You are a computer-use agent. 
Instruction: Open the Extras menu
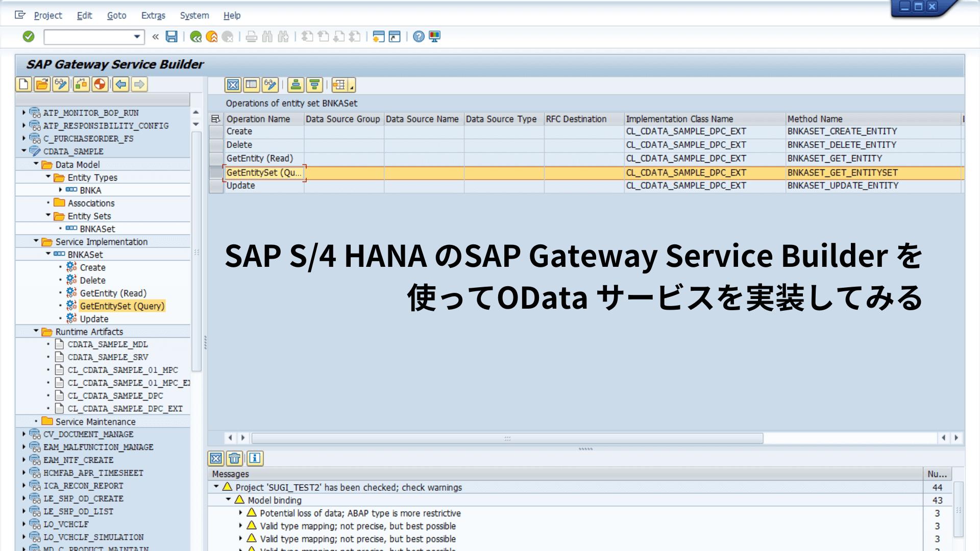(x=153, y=15)
